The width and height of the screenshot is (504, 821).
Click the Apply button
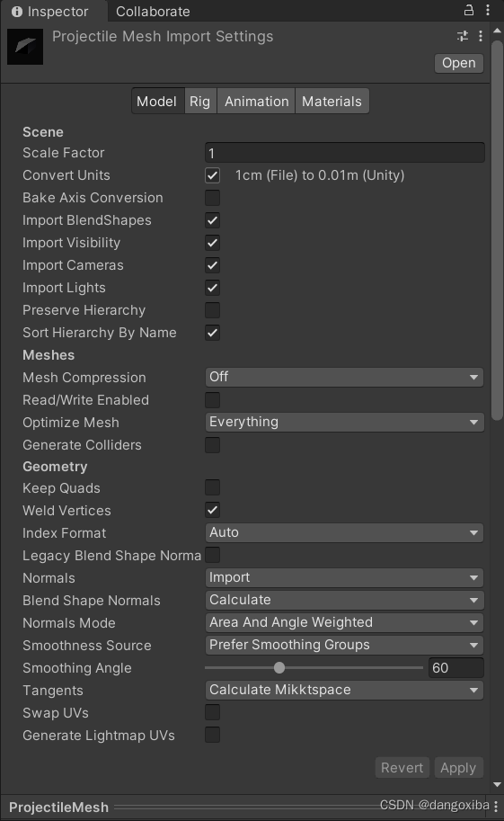coord(458,768)
